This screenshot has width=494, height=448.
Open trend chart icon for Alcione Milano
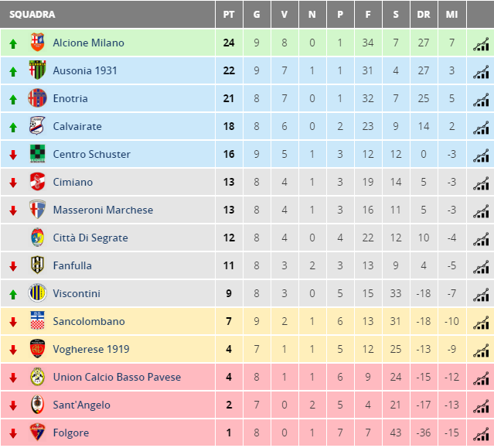click(481, 44)
